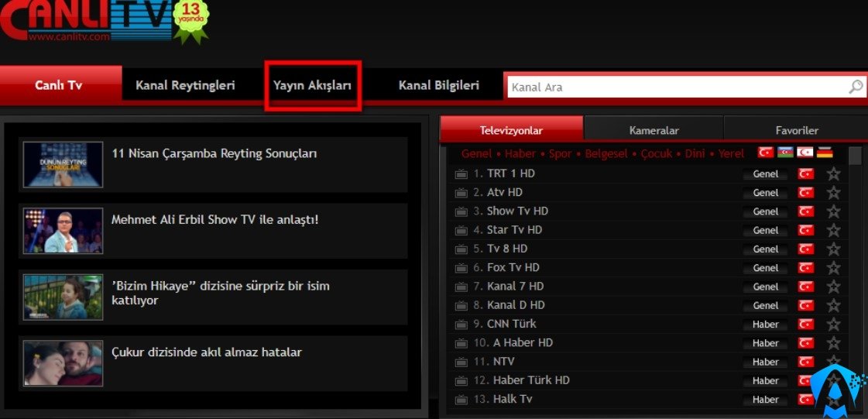Open Çukur dizisinde akıl almaz hatalar
The height and width of the screenshot is (419, 868).
207,352
